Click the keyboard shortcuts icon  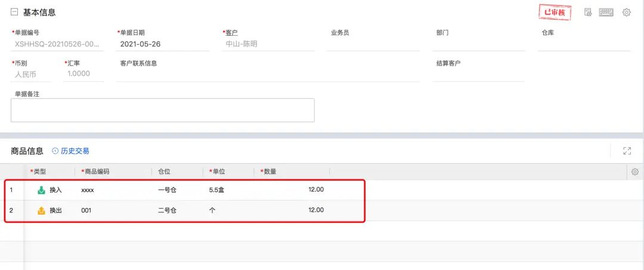[606, 13]
